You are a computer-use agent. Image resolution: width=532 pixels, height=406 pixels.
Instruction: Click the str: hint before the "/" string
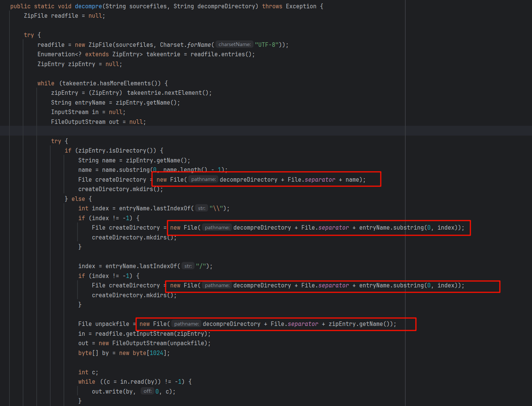[188, 266]
